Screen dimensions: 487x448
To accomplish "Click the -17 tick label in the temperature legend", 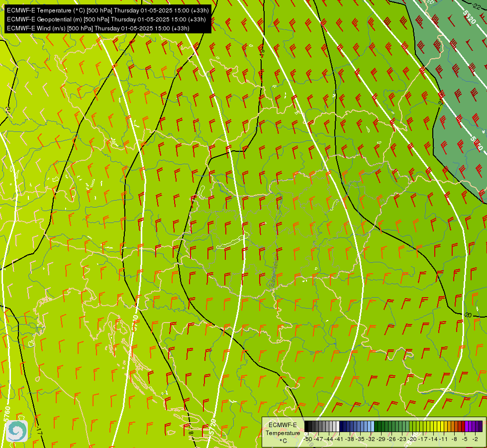I will pyautogui.click(x=423, y=439).
